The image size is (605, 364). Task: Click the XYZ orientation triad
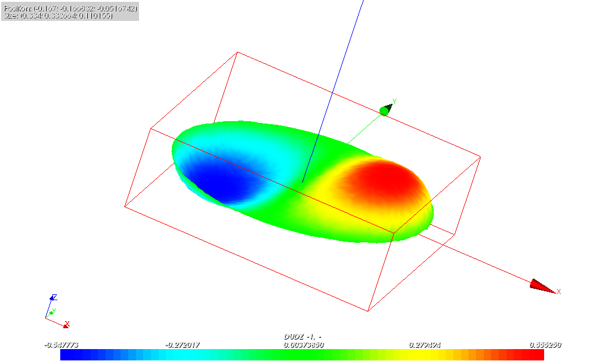57,311
